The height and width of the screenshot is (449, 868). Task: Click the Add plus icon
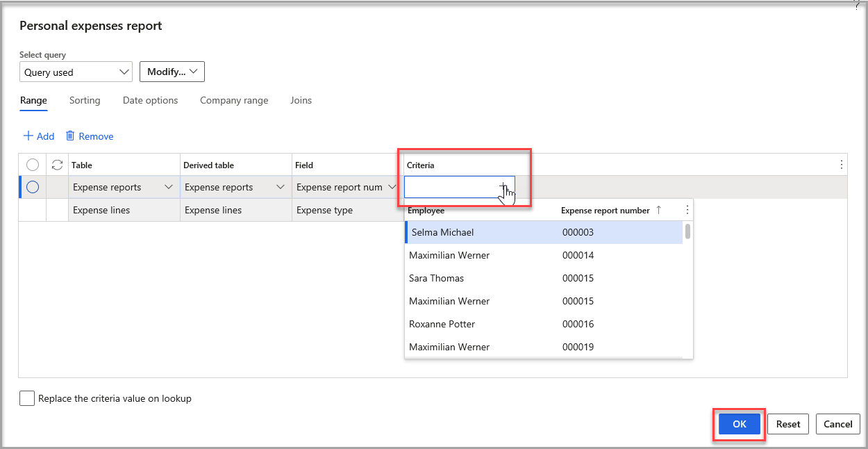click(28, 136)
